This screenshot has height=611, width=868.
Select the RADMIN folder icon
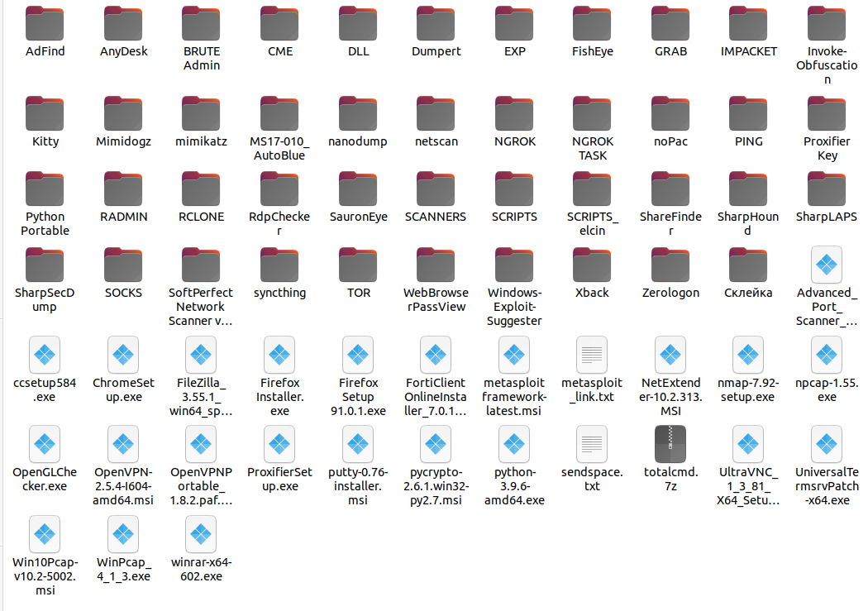point(123,189)
